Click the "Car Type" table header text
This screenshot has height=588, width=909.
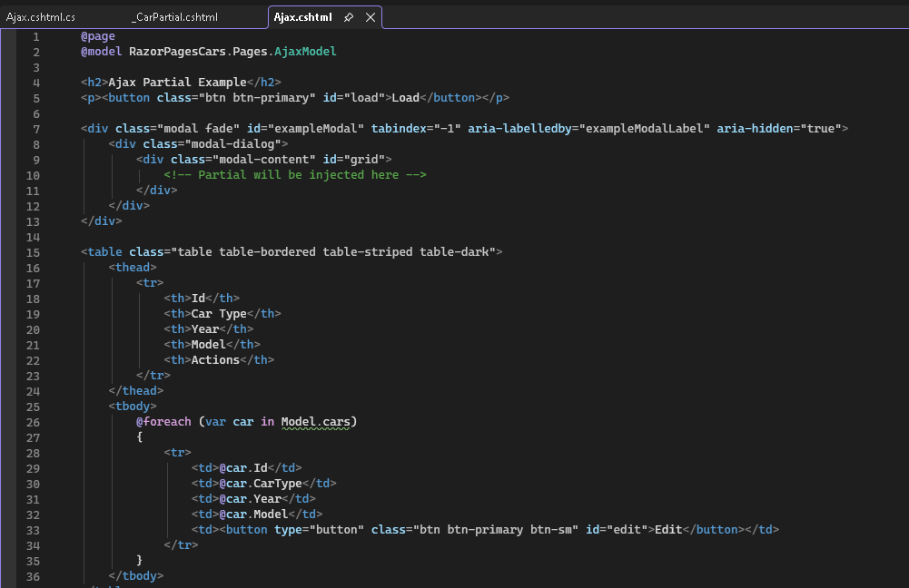[x=220, y=314]
